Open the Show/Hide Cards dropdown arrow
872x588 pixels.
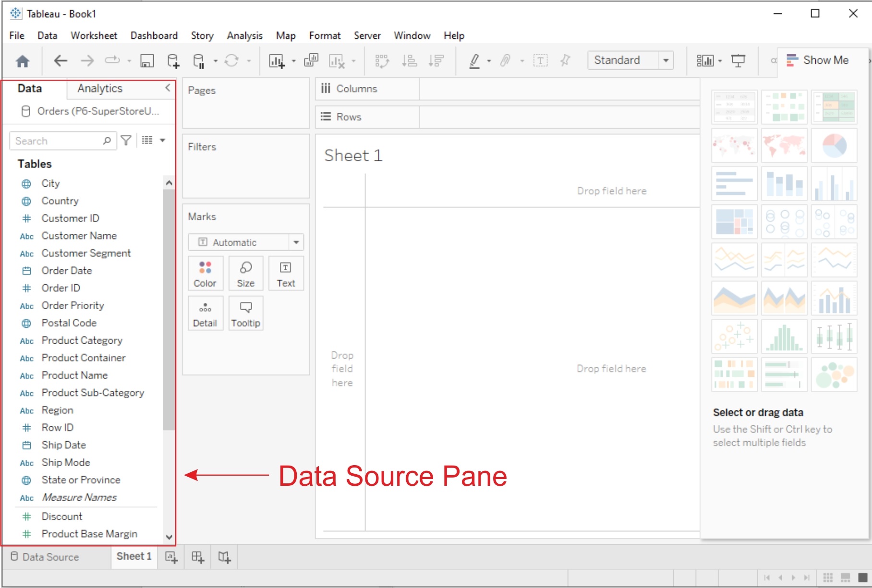click(x=720, y=61)
